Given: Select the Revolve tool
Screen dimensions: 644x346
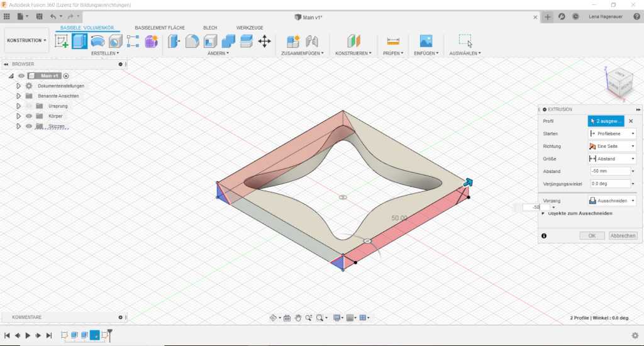Looking at the screenshot, I should (x=97, y=41).
